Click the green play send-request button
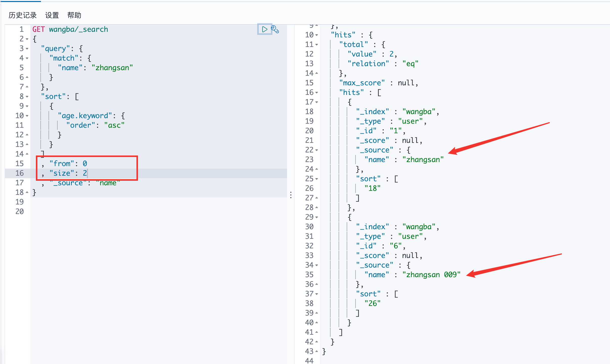Image resolution: width=610 pixels, height=364 pixels. pyautogui.click(x=264, y=29)
